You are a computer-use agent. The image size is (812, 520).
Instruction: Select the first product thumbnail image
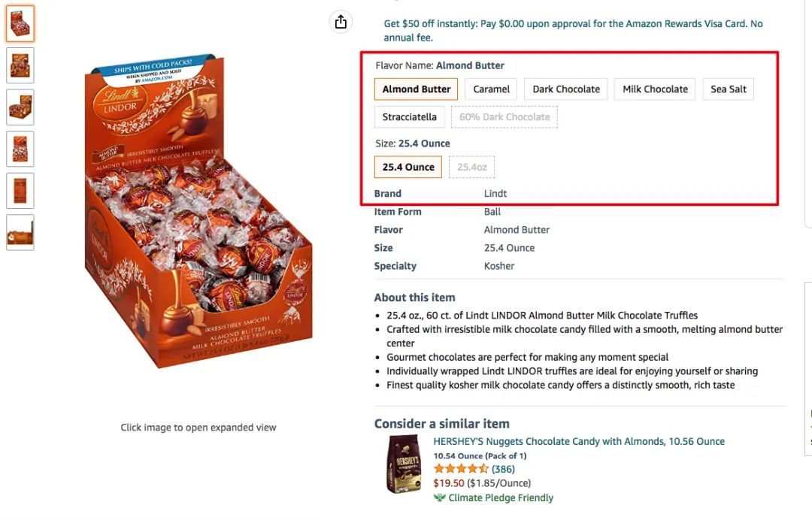[20, 24]
